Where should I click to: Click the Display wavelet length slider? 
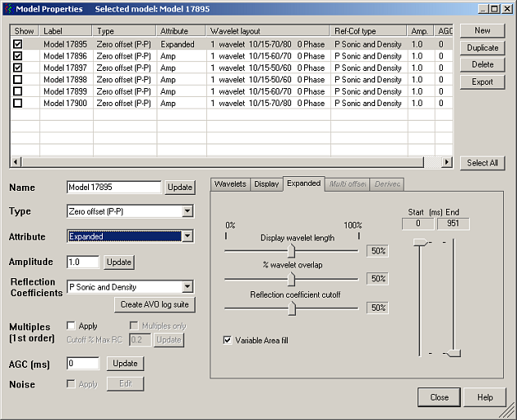click(291, 251)
